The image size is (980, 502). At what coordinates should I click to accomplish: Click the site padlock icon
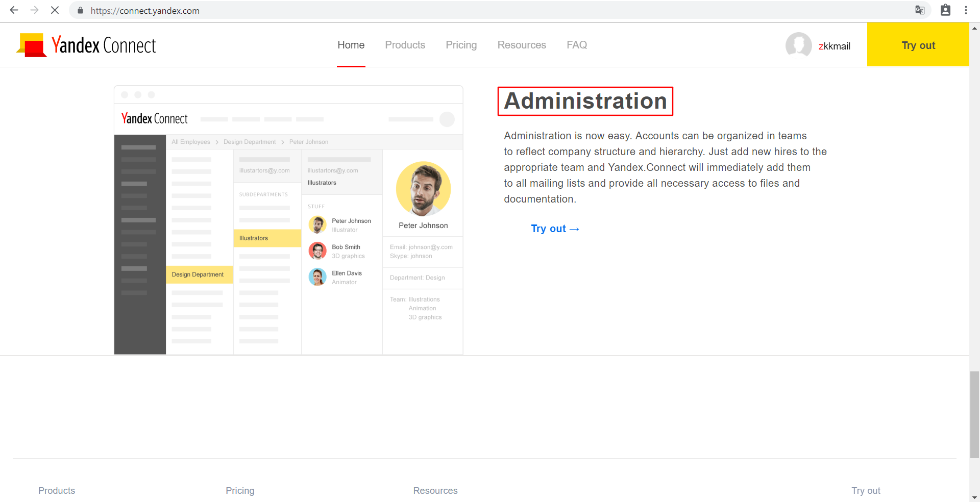[80, 11]
